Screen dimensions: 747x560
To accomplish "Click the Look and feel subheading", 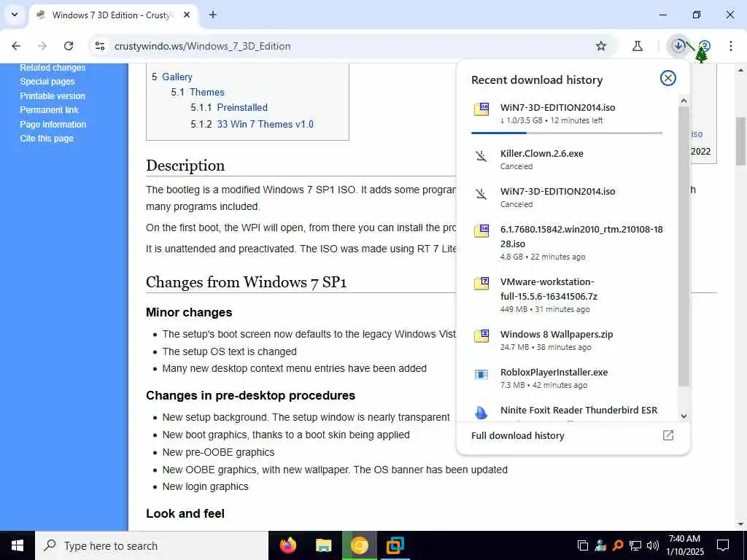I will 185,513.
